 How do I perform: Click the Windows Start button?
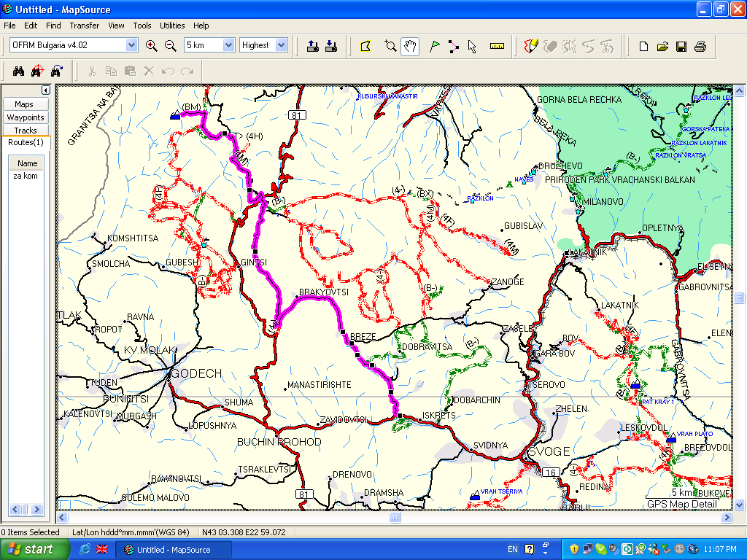(x=34, y=550)
